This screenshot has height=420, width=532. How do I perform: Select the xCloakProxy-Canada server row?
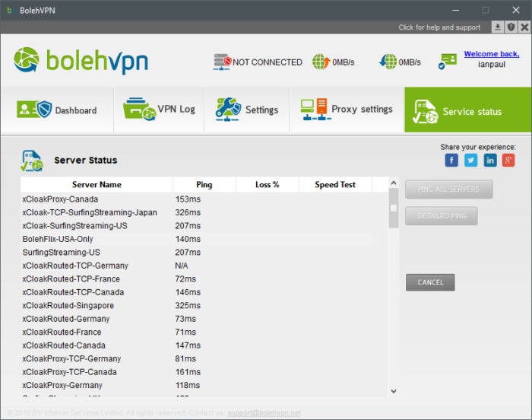tap(204, 199)
